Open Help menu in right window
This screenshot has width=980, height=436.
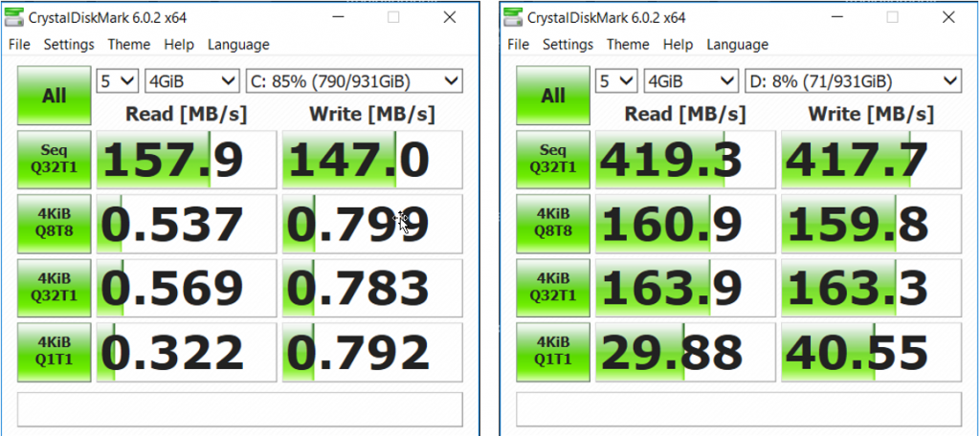pos(678,45)
